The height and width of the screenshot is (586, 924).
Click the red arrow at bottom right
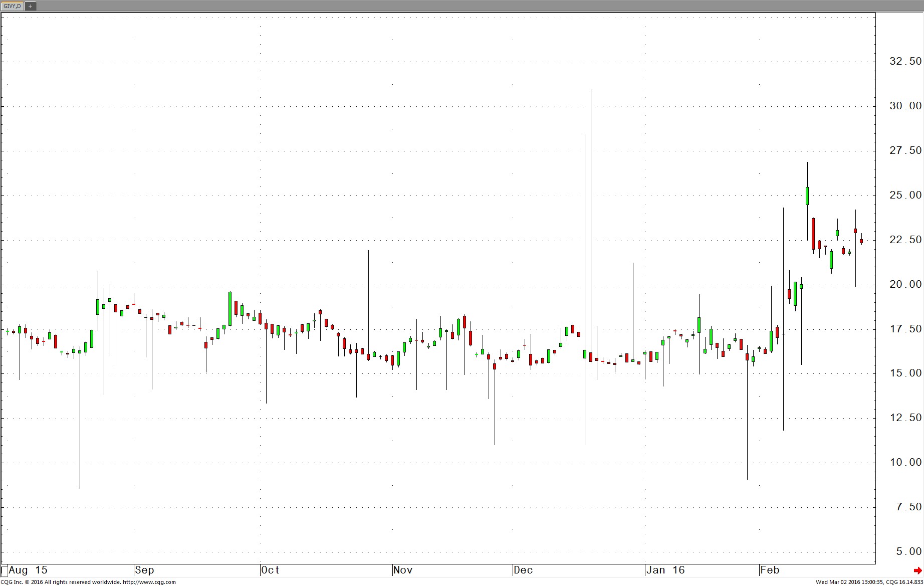(917, 570)
